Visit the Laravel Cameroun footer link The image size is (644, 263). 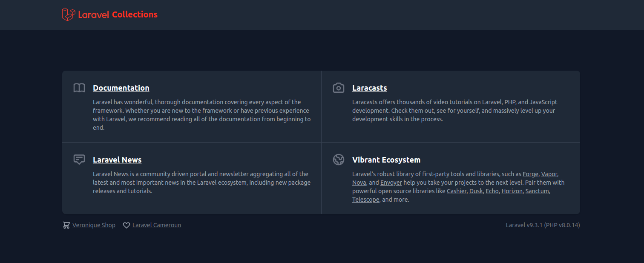point(157,225)
